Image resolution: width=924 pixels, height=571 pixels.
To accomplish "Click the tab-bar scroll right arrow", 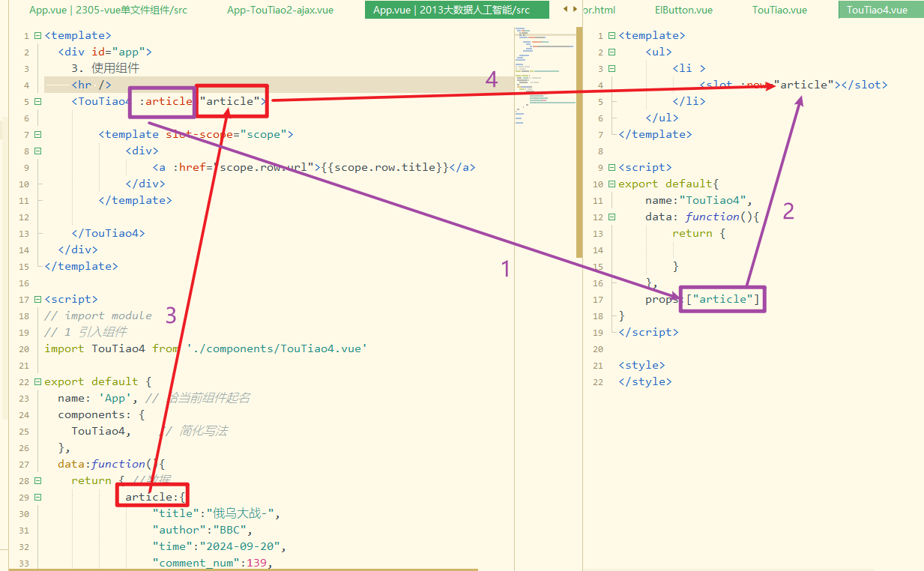I will (x=575, y=10).
